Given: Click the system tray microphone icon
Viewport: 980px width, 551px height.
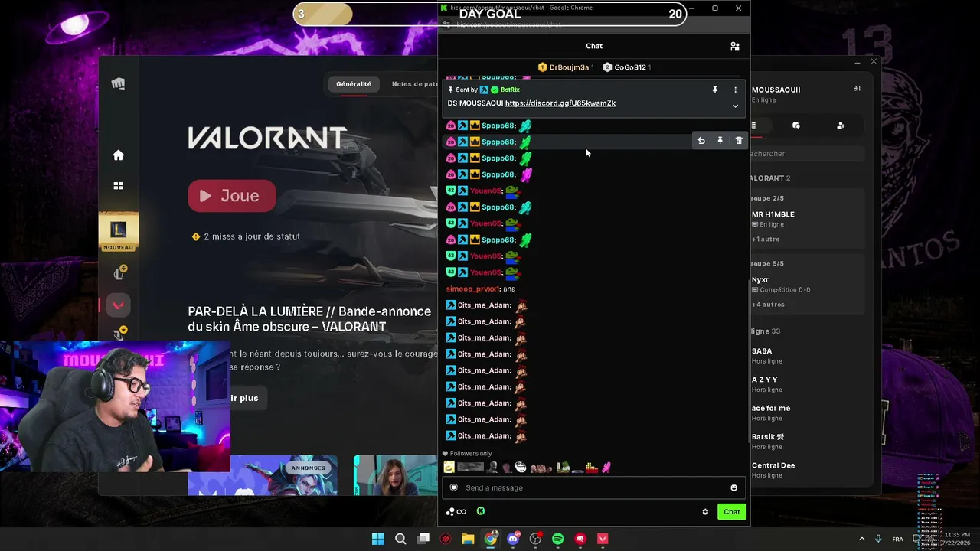Looking at the screenshot, I should [878, 539].
